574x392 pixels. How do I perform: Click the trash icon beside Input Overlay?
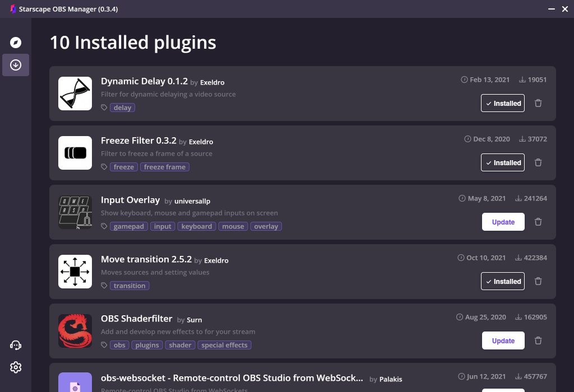pos(538,222)
